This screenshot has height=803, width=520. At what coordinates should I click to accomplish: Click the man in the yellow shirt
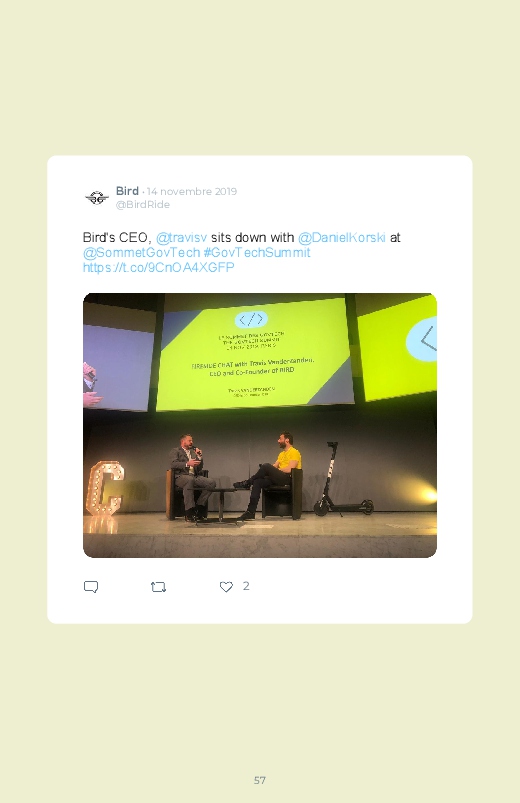(x=271, y=475)
